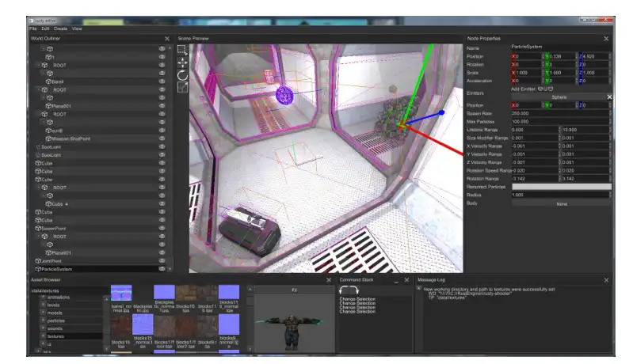This screenshot has height=364, width=633.
Task: Collapse the ROOT node below SpawnPoint
Action: [x=38, y=237]
